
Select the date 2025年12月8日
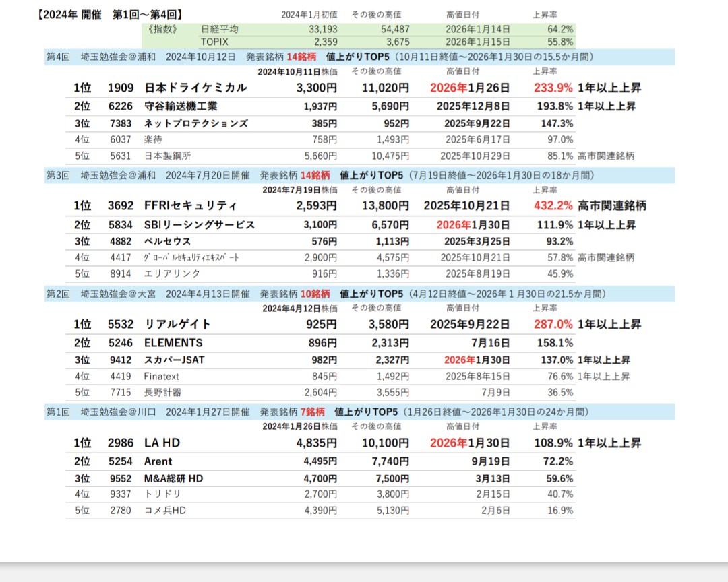[473, 106]
